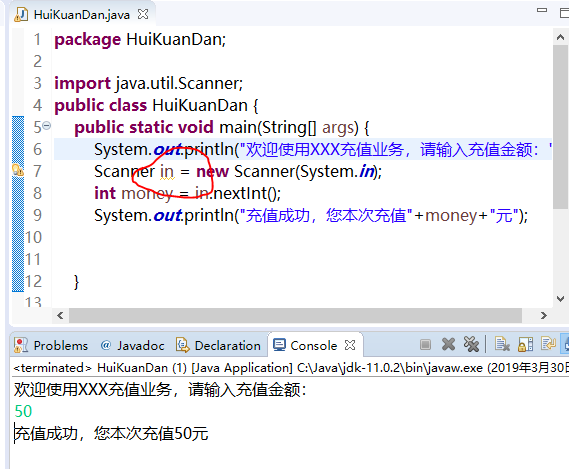Viewport: 569px width, 469px height.
Task: Click the editor scroll up arrow
Action: tap(560, 37)
